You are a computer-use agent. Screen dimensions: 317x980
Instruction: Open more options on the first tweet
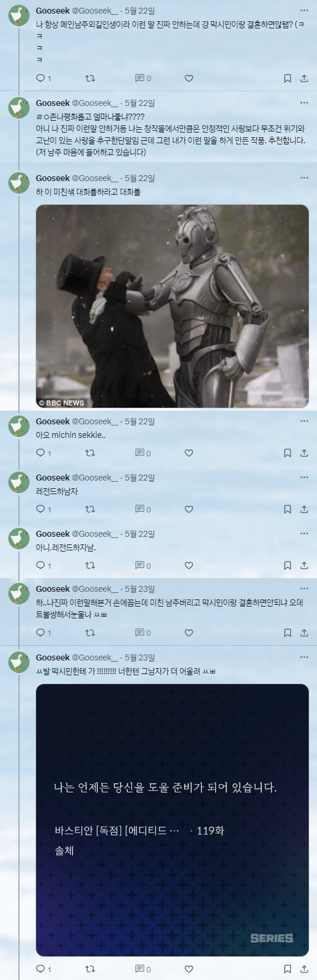click(x=304, y=11)
